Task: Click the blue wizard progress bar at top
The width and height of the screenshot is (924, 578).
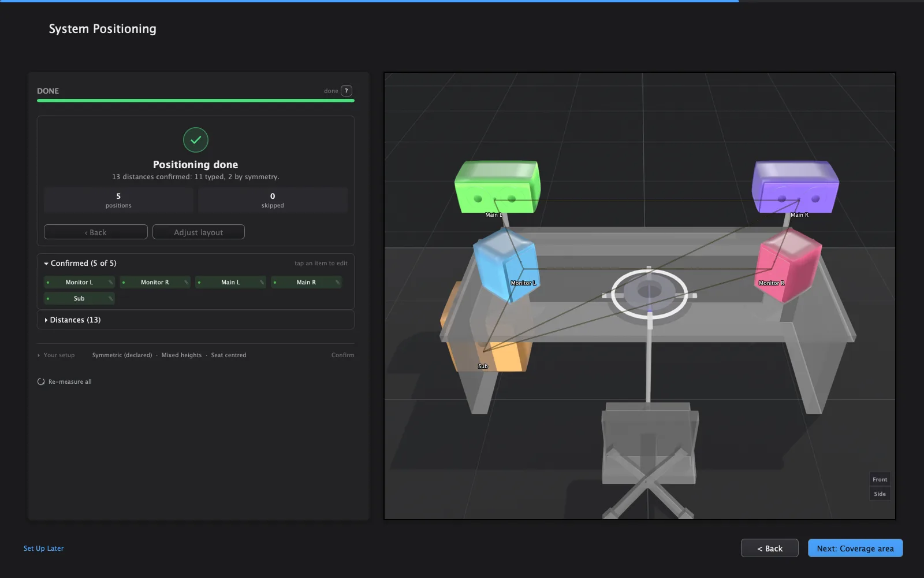Action: point(370,1)
